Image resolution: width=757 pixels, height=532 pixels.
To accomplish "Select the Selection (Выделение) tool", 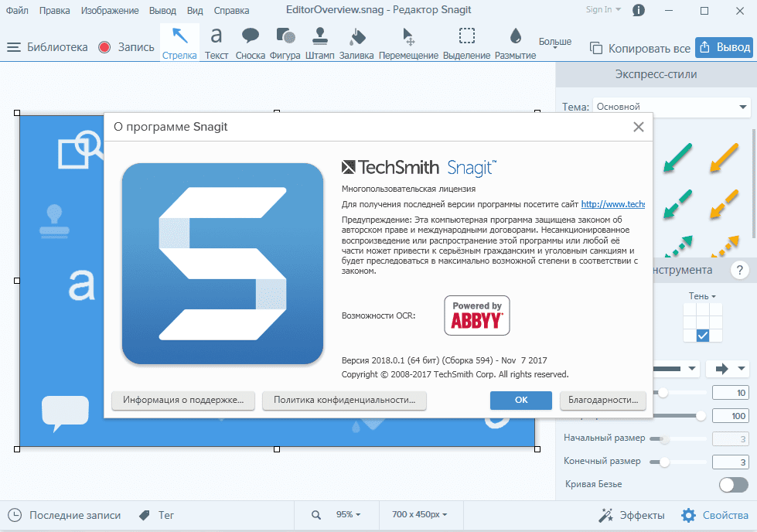I will click(x=466, y=43).
